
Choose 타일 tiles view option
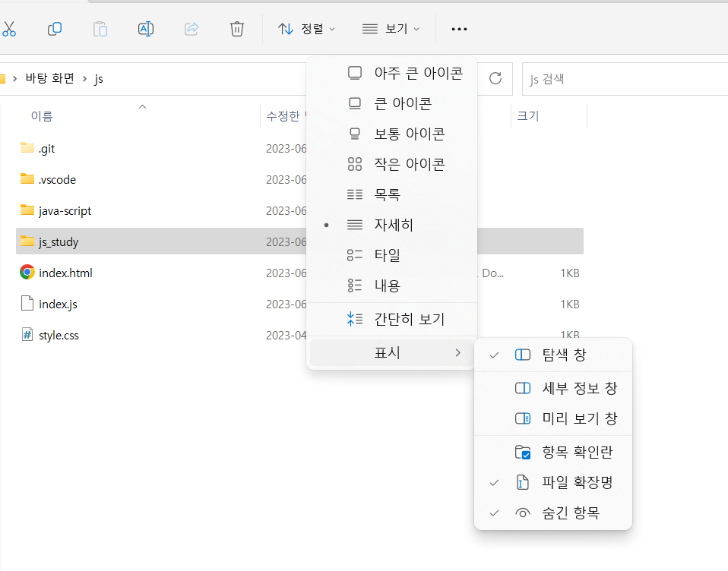pyautogui.click(x=392, y=254)
